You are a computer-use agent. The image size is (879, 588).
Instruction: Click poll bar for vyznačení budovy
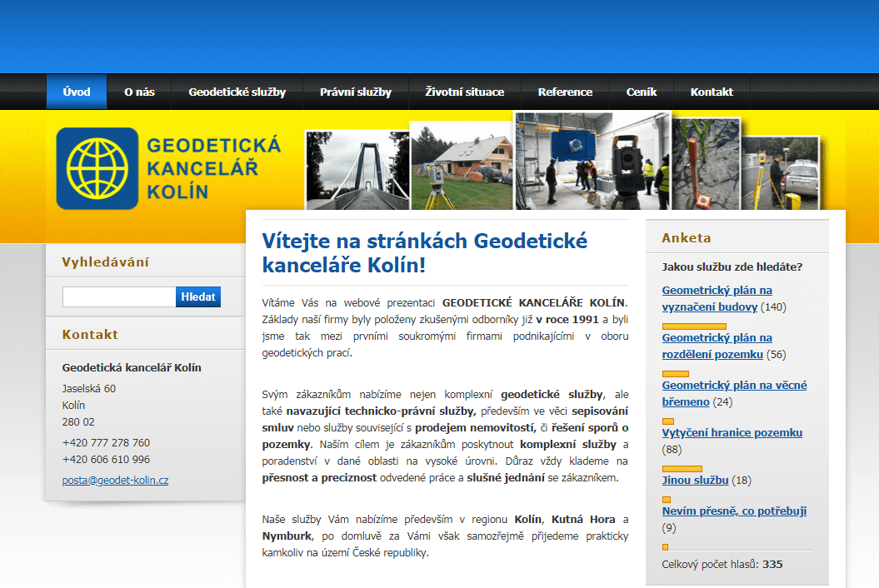click(x=694, y=326)
